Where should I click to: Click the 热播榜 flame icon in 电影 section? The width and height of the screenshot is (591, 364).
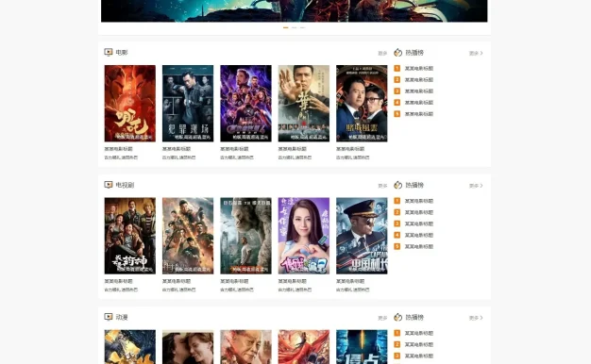(398, 53)
